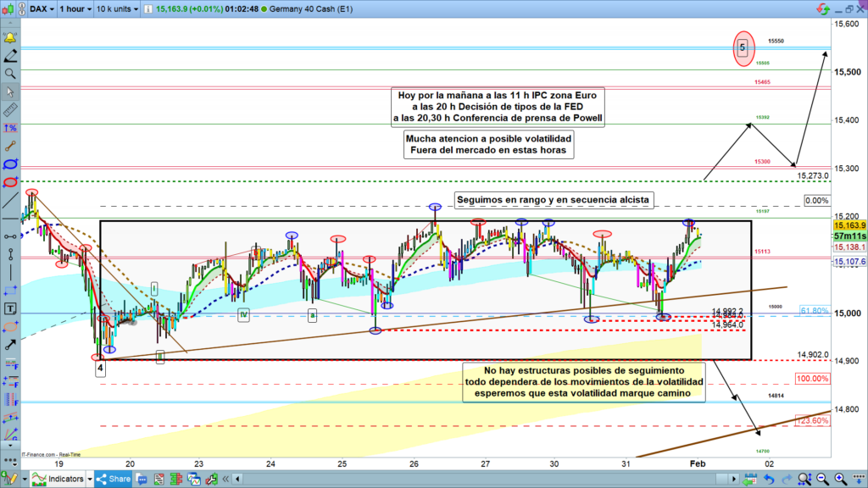Click the undo arrow in bottom toolbar
Viewport: 868px width, 488px height.
coord(769,479)
